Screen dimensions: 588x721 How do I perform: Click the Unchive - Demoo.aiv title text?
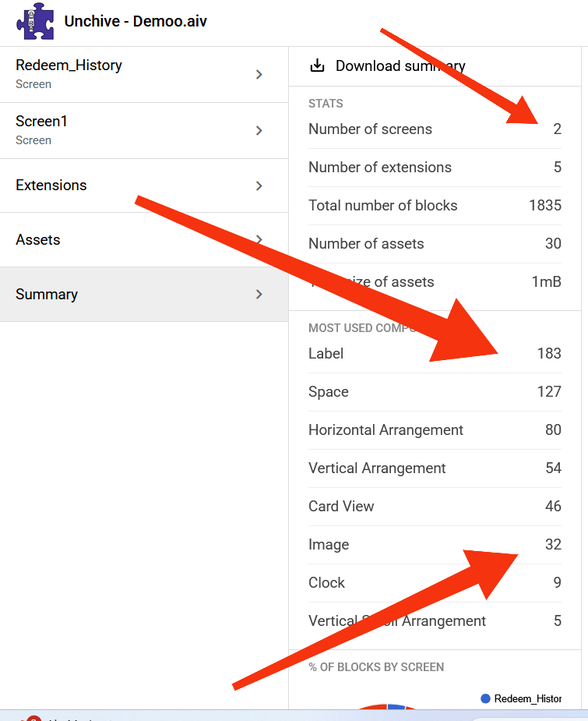(x=136, y=22)
